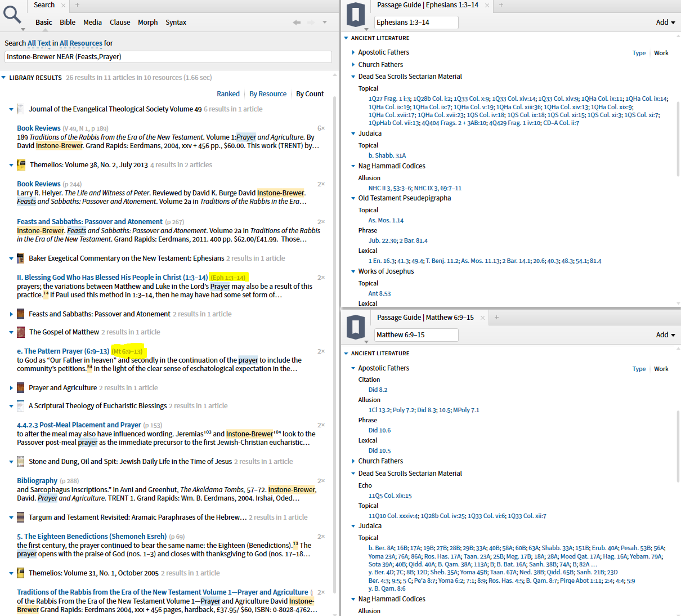
Task: Switch to the Media search type
Action: [x=92, y=23]
